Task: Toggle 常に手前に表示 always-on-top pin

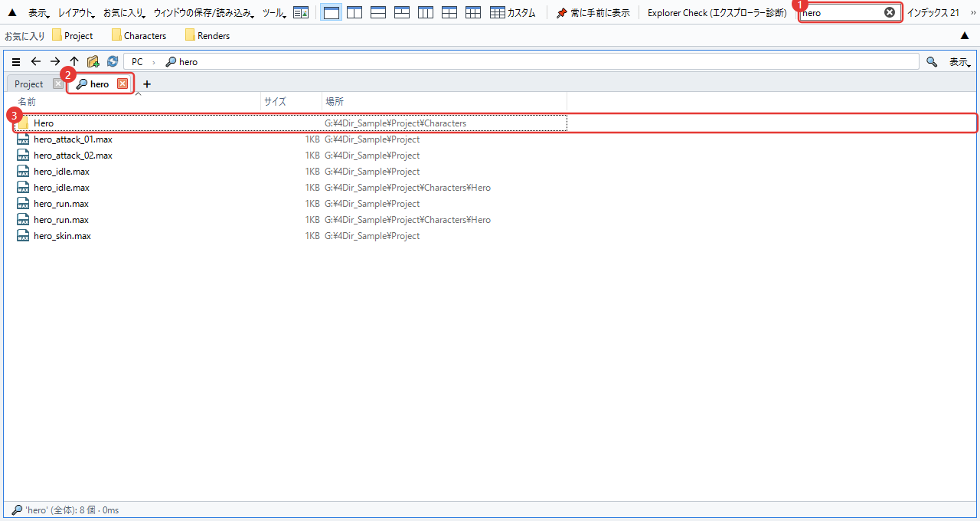Action: (x=593, y=13)
